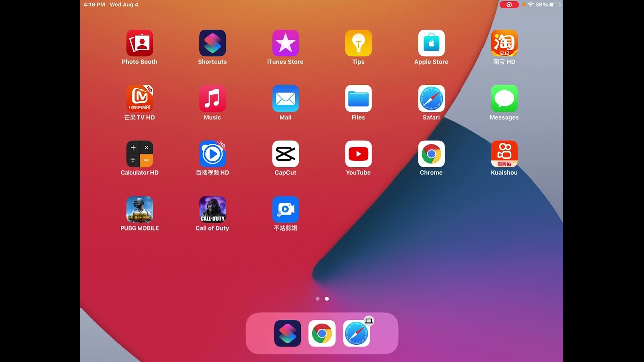
Task: Open Safari from the dock
Action: point(356,333)
